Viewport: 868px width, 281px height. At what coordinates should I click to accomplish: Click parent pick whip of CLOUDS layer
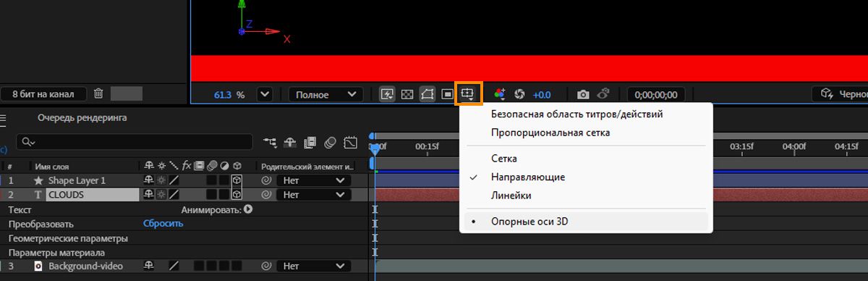[266, 195]
